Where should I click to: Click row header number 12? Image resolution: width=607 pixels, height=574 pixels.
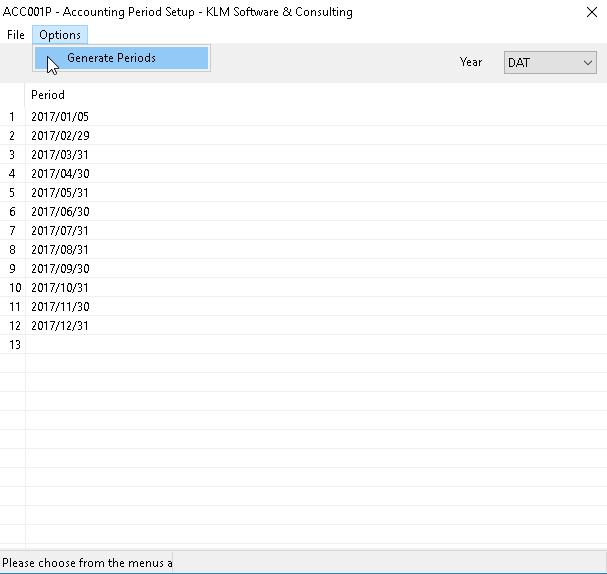12,325
